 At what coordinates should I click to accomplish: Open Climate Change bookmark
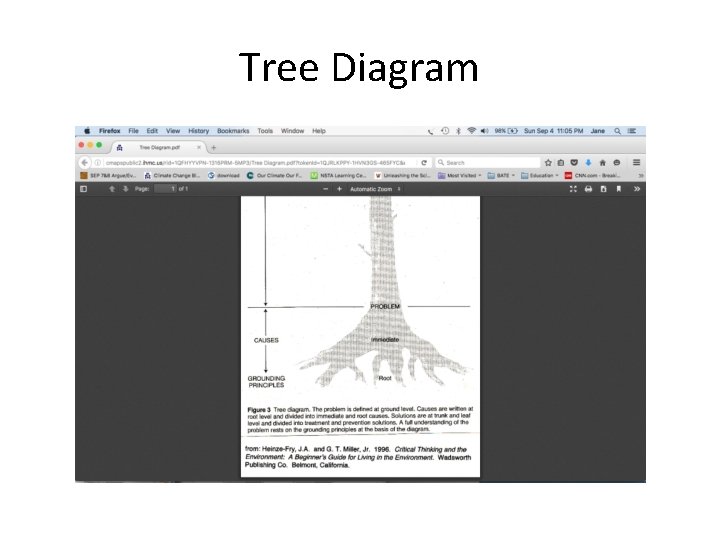(172, 175)
